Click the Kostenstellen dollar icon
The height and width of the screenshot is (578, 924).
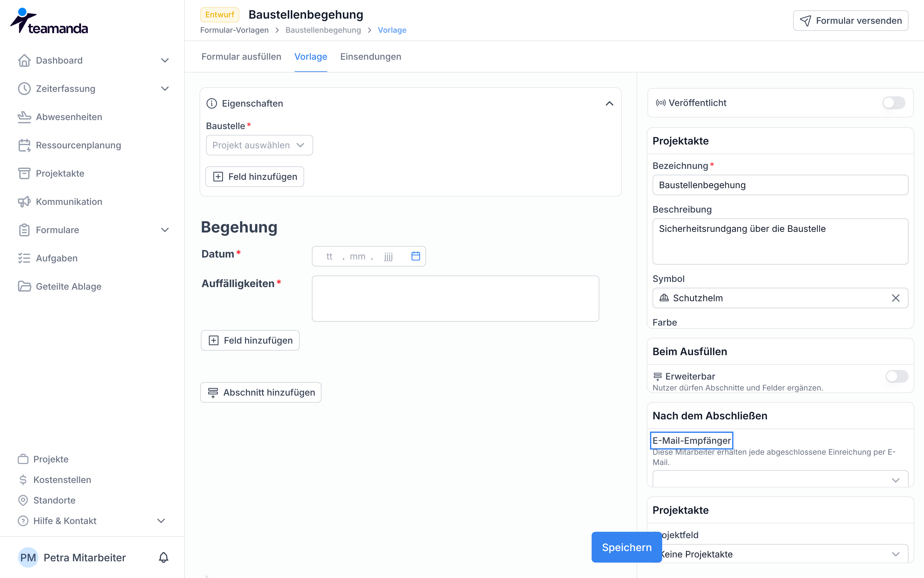23,480
